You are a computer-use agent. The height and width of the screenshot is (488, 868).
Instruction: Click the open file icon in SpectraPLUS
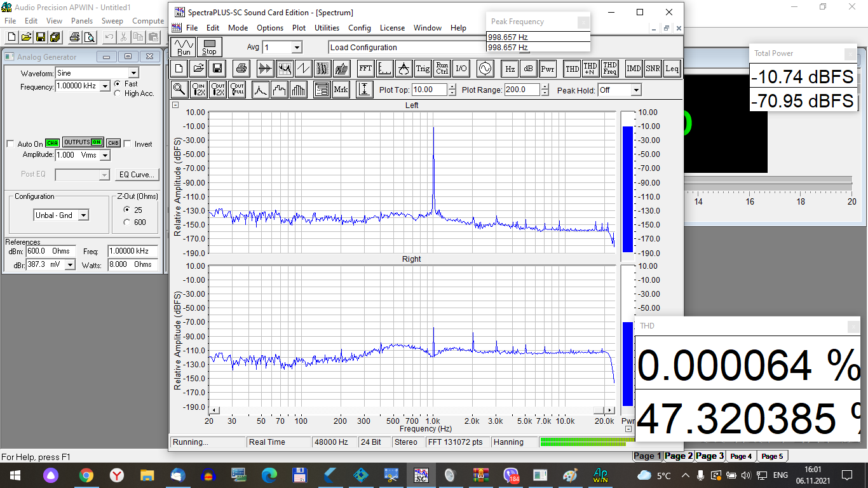click(x=198, y=68)
